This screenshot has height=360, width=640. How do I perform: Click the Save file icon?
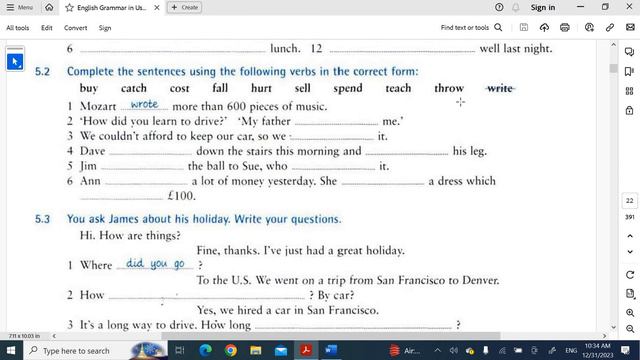(524, 27)
